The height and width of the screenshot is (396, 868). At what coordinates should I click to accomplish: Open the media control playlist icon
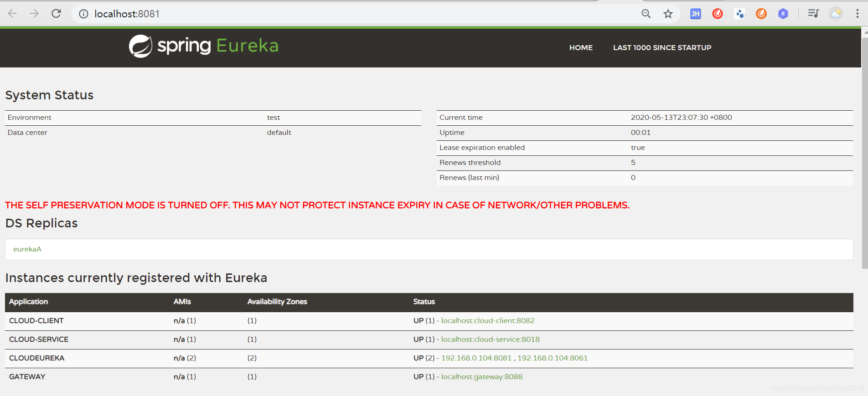pos(813,13)
